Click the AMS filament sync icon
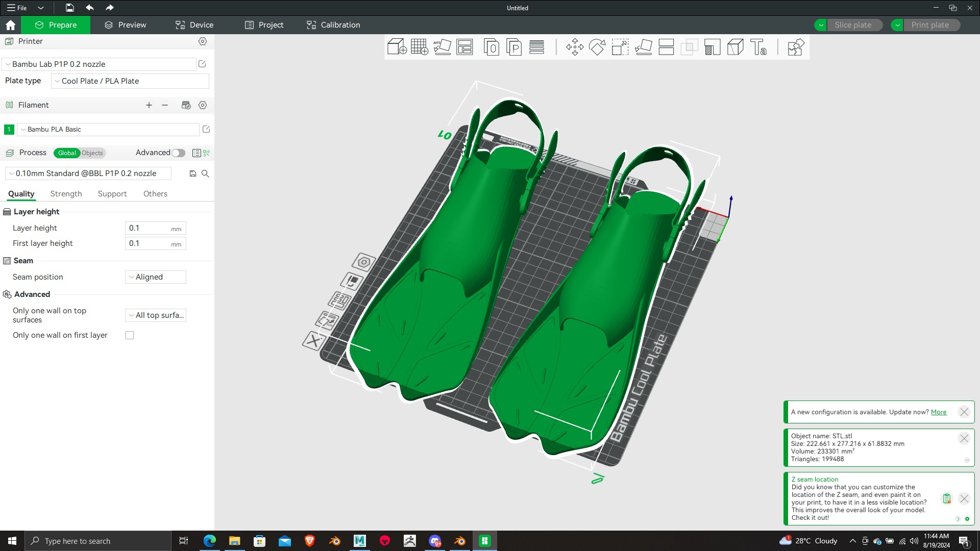 [186, 105]
